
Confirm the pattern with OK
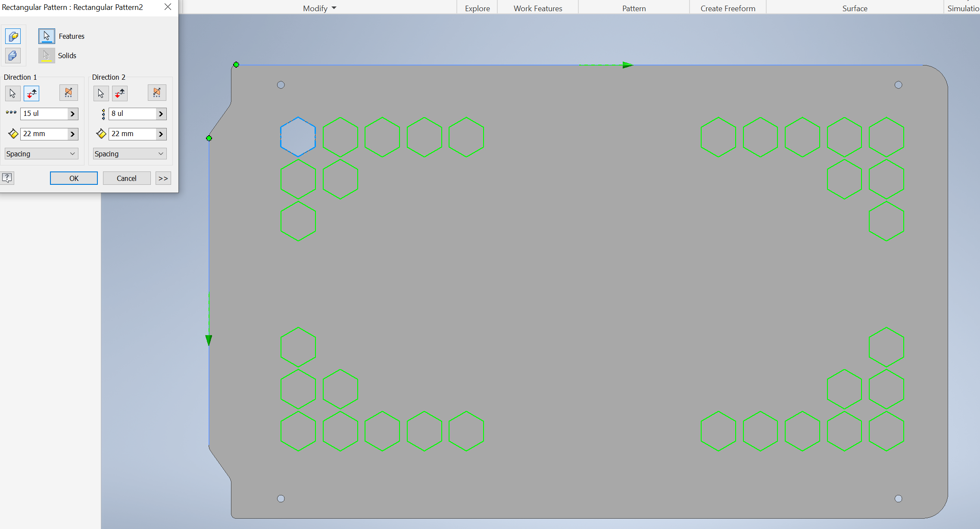(x=74, y=178)
